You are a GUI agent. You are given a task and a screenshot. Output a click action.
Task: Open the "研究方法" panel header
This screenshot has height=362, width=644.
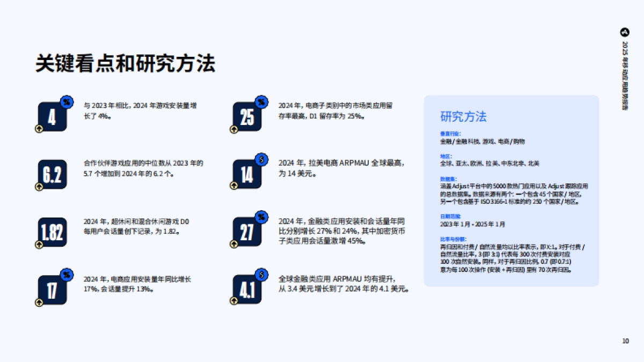click(x=463, y=116)
